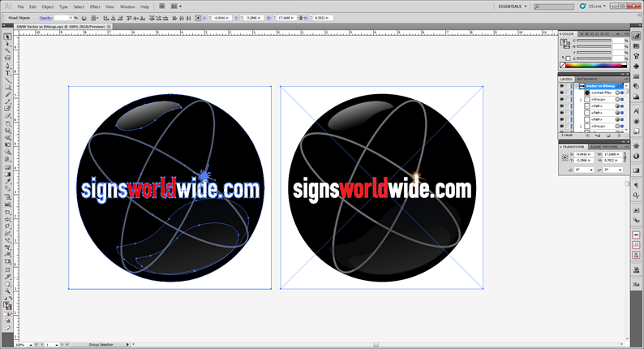Click the Opacity link in control bar
This screenshot has width=644, height=349.
coord(45,18)
